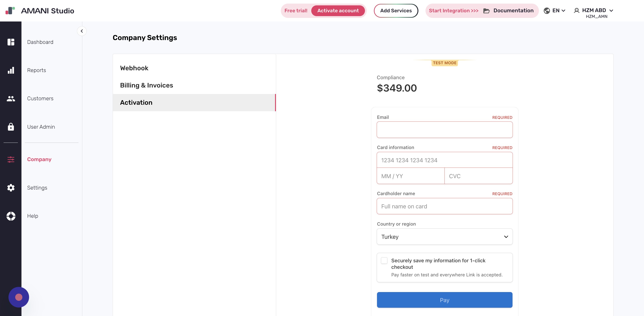This screenshot has width=644, height=316.
Task: Click the card number input field
Action: (445, 160)
